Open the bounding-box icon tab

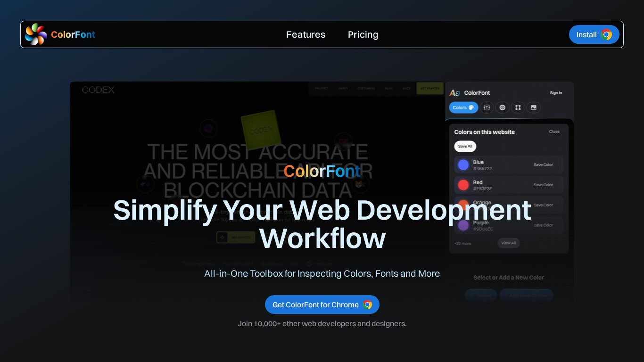coord(518,107)
